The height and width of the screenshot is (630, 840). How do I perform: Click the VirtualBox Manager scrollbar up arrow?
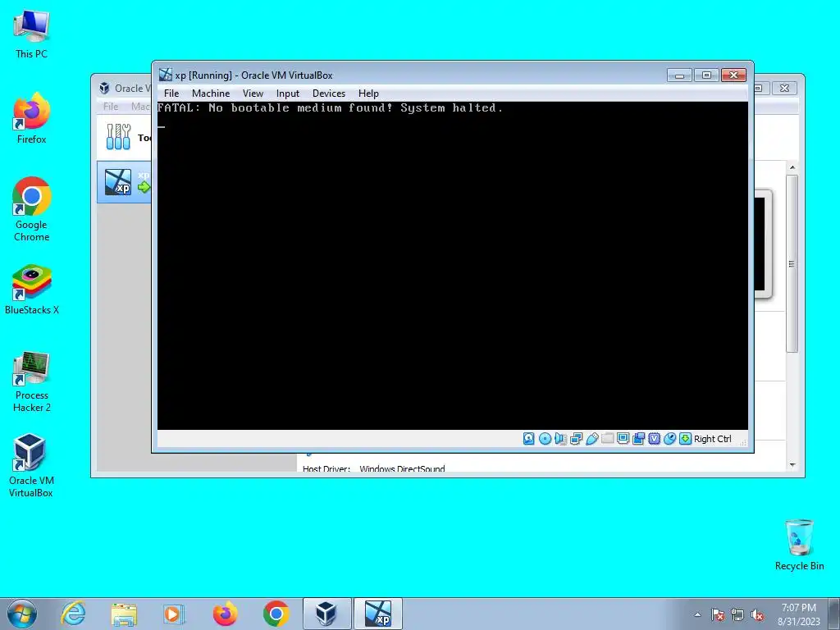pyautogui.click(x=792, y=167)
